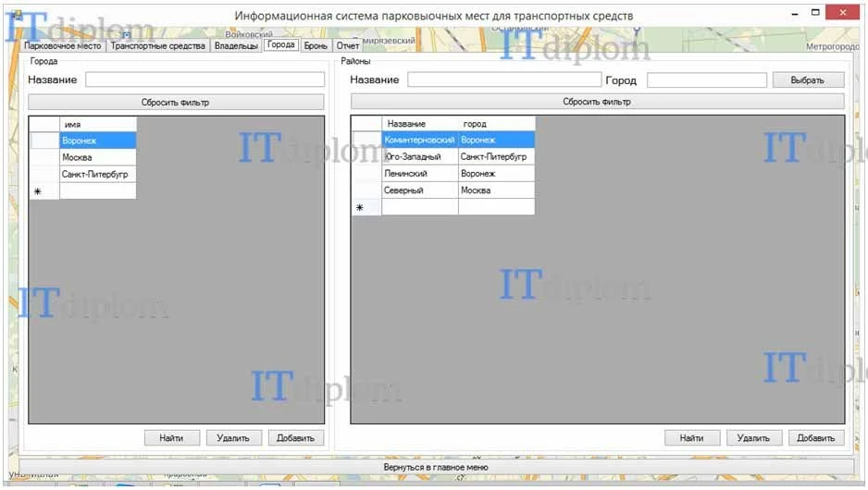Screen dimensions: 868x490
Task: Click the new-row asterisk in cities table
Action: [x=38, y=191]
